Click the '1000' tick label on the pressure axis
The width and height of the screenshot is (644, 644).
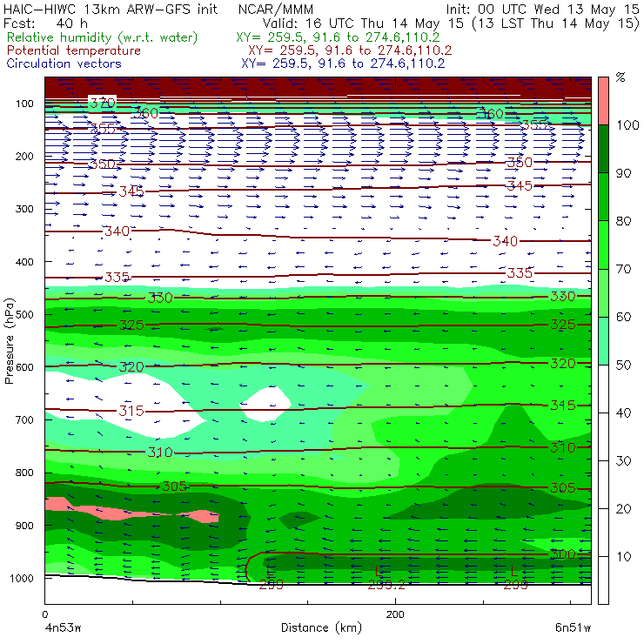click(x=22, y=578)
